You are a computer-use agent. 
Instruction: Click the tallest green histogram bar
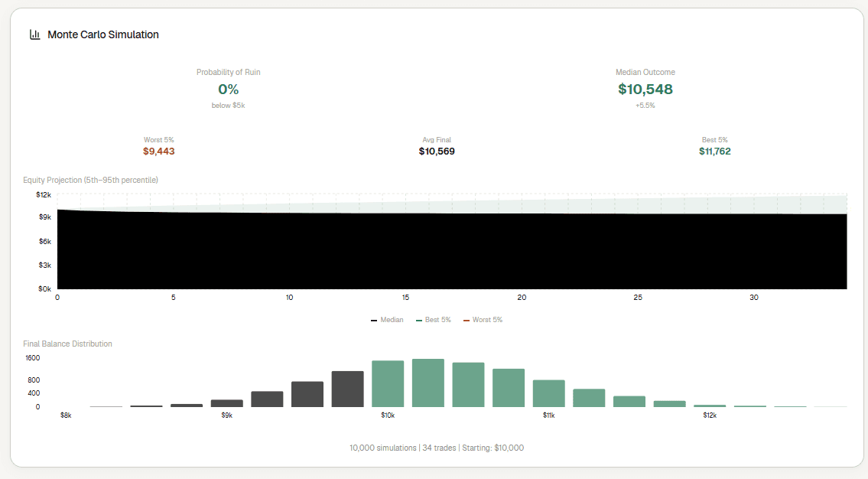click(x=428, y=383)
